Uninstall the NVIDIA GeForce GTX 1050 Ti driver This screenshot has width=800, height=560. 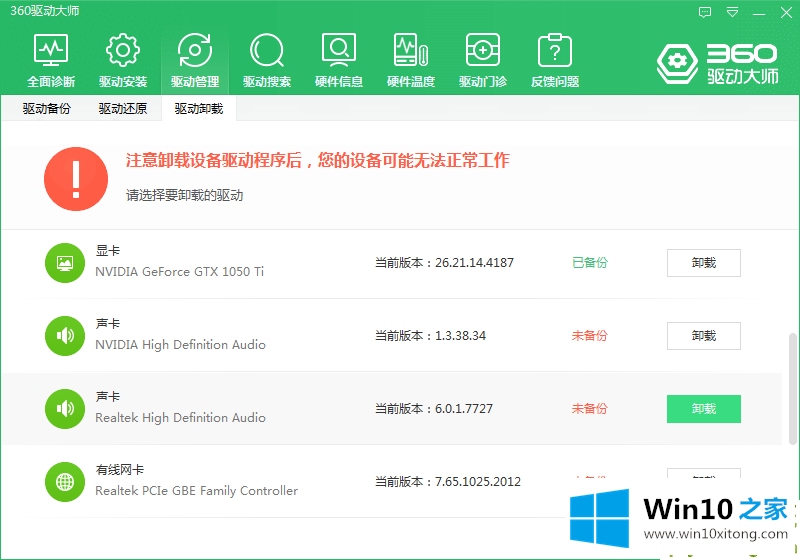coord(703,263)
